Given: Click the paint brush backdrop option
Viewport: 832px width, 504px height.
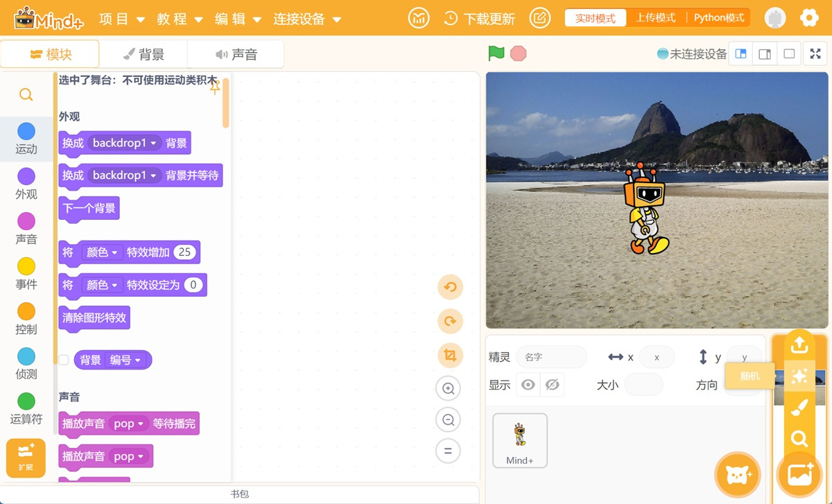Looking at the screenshot, I should pos(799,408).
